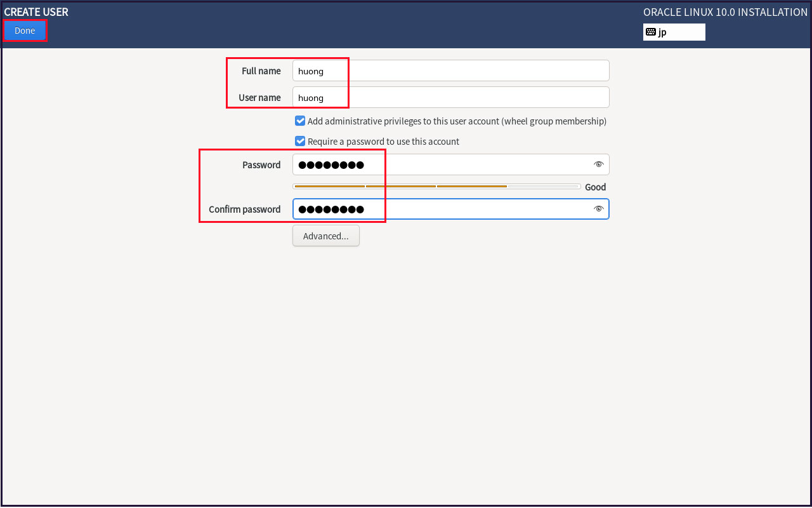This screenshot has width=812, height=508.
Task: Click the 'Password' label
Action: pos(261,165)
